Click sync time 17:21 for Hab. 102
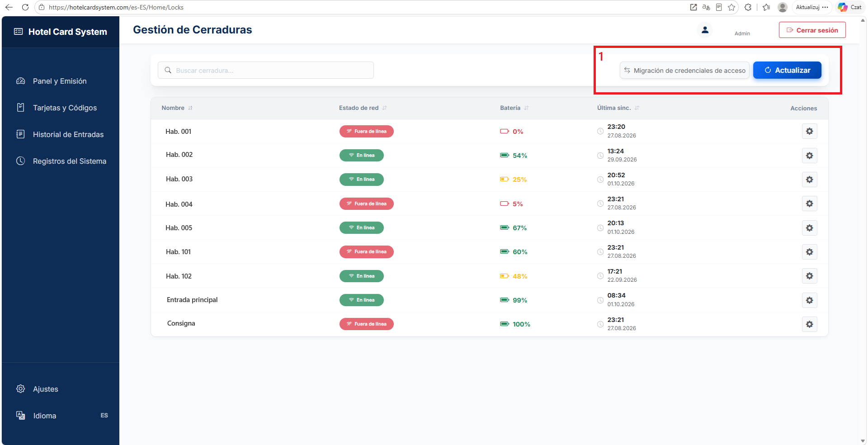Viewport: 868px width, 445px height. [x=614, y=271]
